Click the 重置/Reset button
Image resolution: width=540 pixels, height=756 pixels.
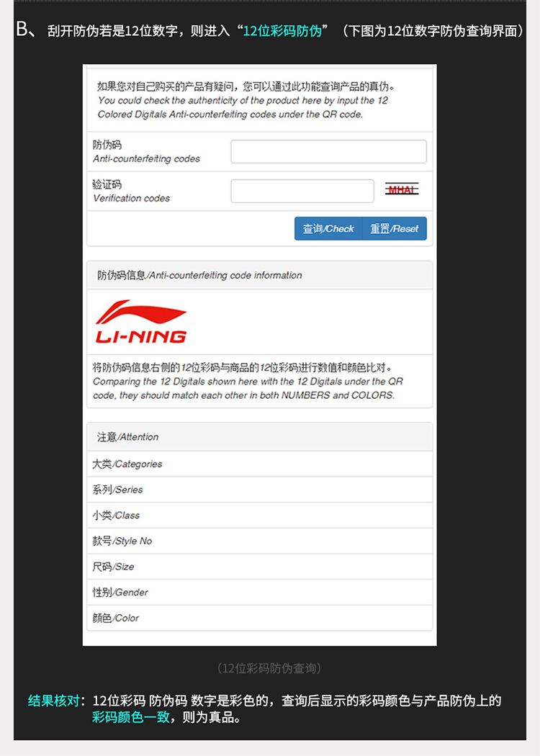[395, 228]
